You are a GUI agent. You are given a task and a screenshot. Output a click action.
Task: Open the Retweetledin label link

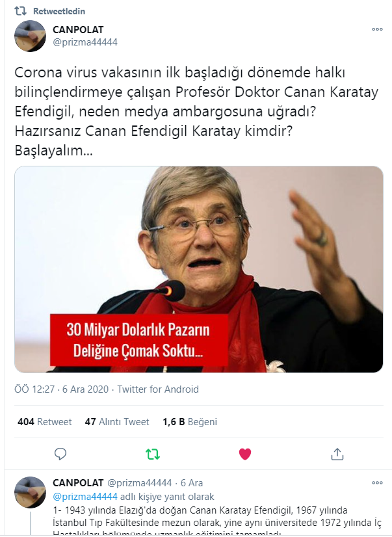pos(59,11)
